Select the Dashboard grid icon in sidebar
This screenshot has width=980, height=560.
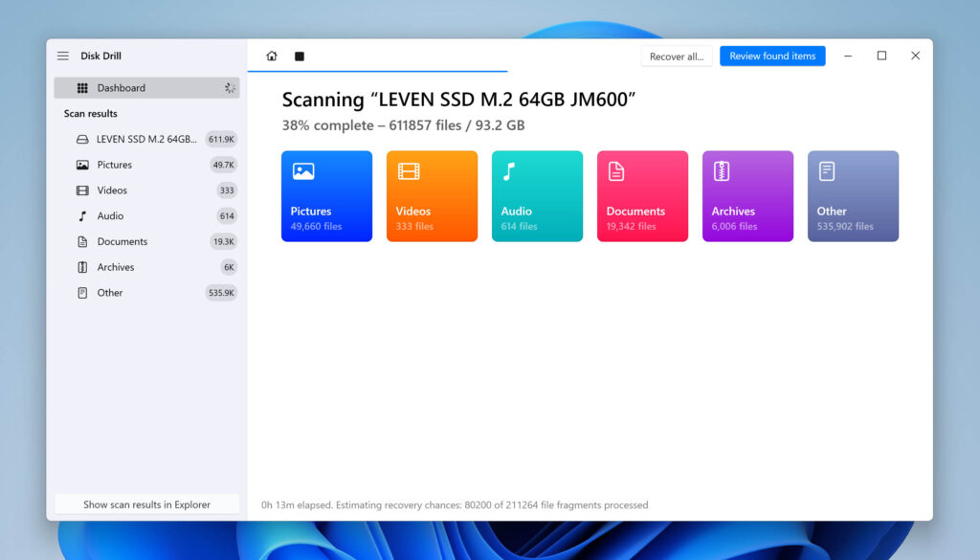click(82, 88)
